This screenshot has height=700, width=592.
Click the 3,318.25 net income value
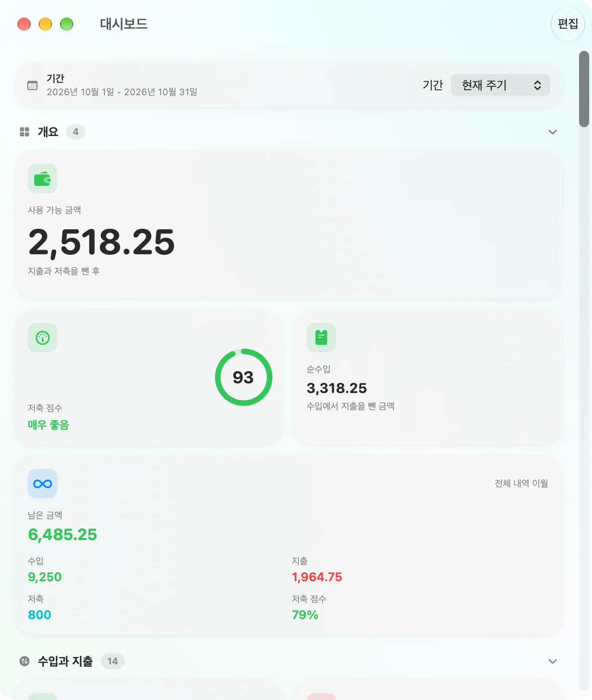click(337, 388)
